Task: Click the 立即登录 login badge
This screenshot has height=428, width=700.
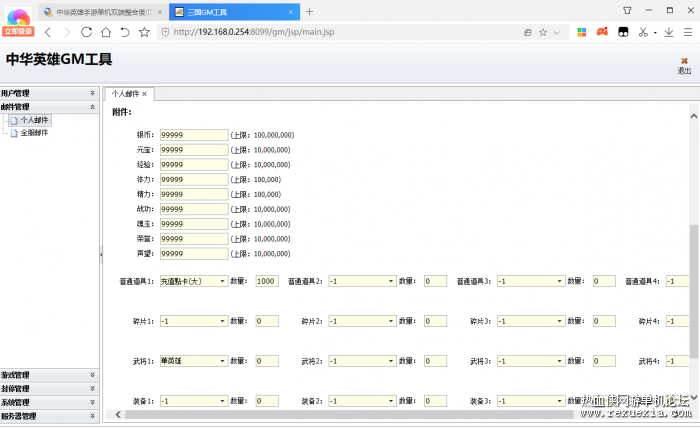Action: coord(18,31)
